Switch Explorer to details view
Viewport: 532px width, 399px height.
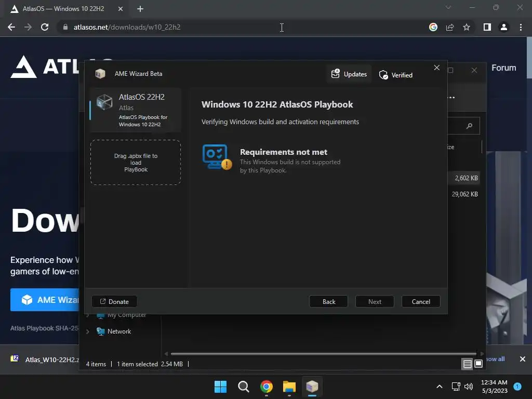(467, 364)
